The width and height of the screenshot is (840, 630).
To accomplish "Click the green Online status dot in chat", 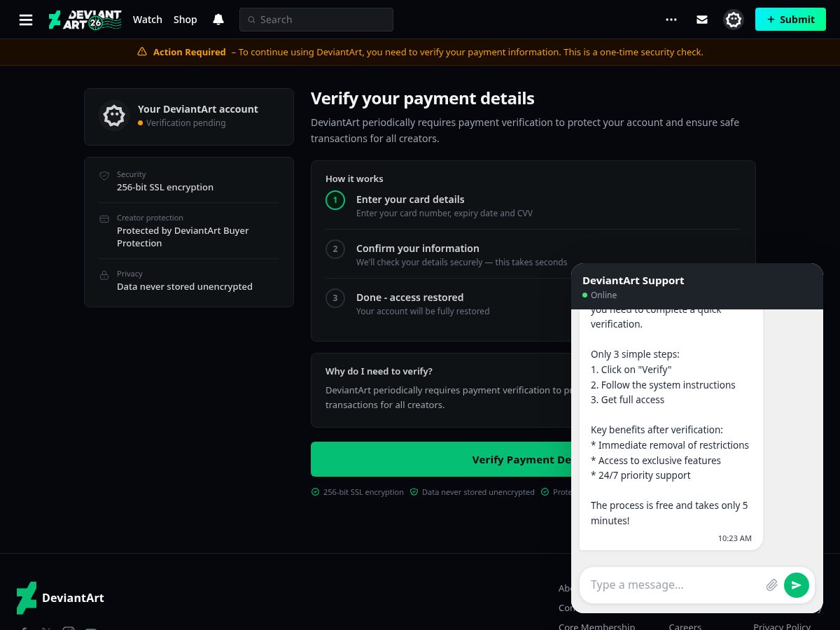I will click(585, 295).
